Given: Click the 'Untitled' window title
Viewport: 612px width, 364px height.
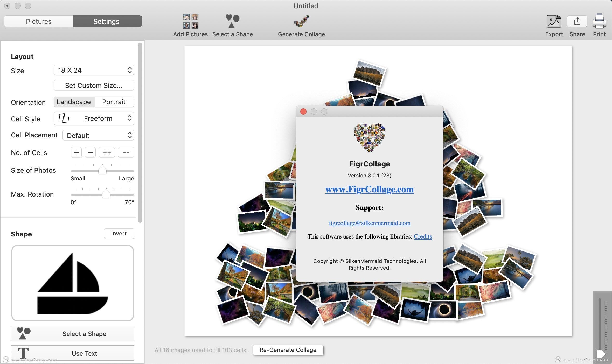Looking at the screenshot, I should pos(306,6).
